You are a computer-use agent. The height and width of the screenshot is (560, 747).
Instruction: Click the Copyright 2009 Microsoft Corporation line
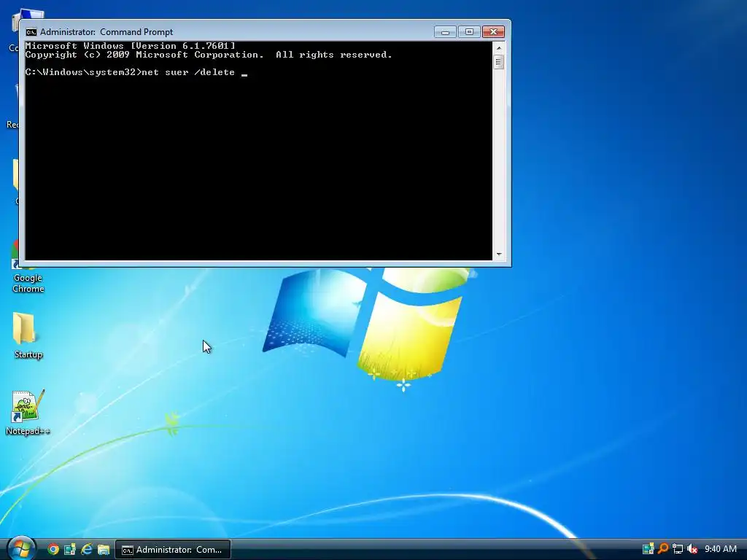[x=209, y=55]
